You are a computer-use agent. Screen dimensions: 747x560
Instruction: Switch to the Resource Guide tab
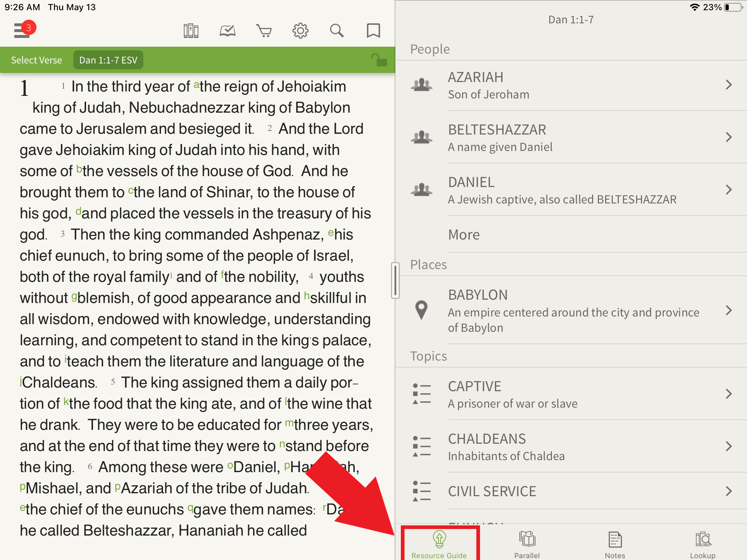click(440, 544)
